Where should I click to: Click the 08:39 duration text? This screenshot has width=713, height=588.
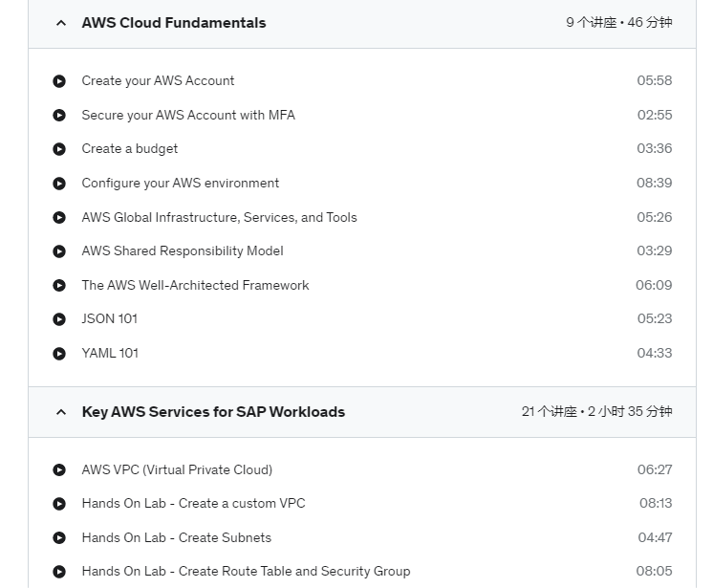[x=654, y=183]
